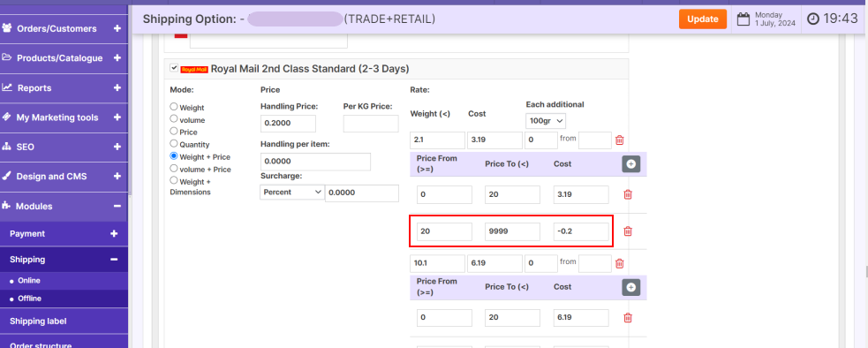Select the volume mode radio
Screen dimensions: 868x348
pos(174,118)
